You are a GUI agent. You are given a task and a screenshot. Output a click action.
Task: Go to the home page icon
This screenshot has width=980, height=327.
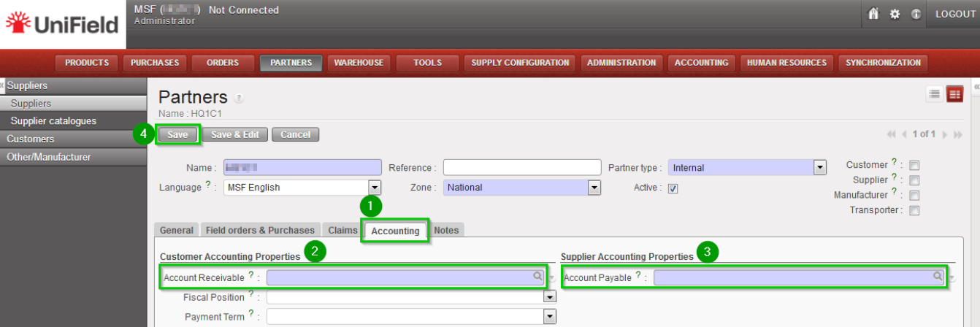tap(873, 14)
